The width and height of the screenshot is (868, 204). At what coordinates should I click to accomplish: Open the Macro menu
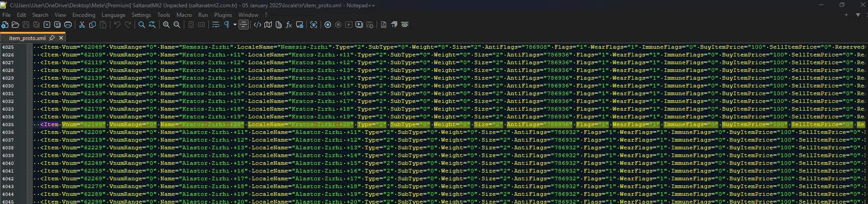tap(184, 15)
